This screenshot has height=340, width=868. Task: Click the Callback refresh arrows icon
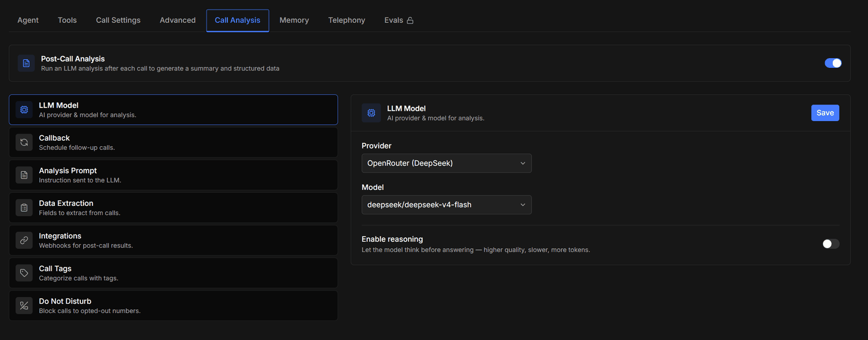click(24, 142)
